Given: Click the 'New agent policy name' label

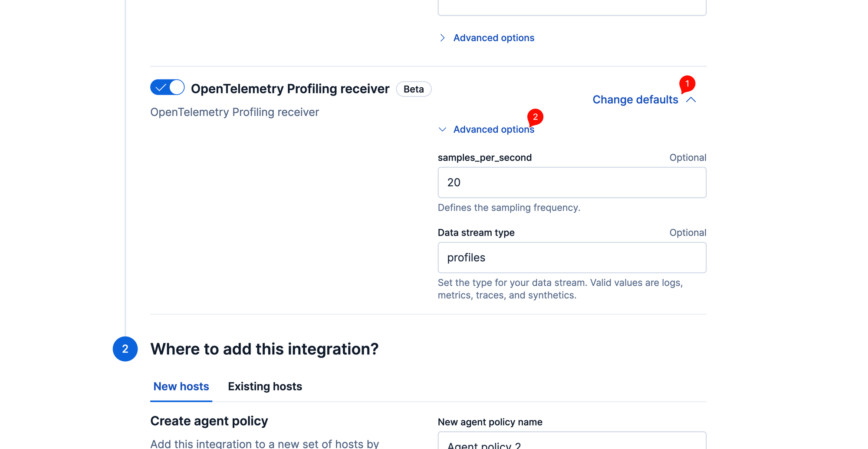Looking at the screenshot, I should click(490, 422).
